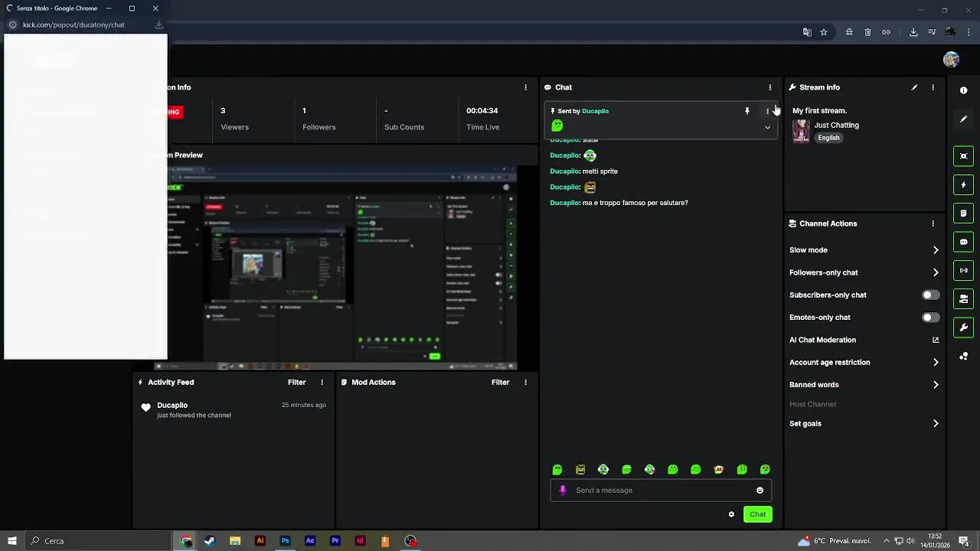Viewport: 980px width, 551px height.
Task: Open AI Chat Moderation external link icon
Action: [936, 340]
